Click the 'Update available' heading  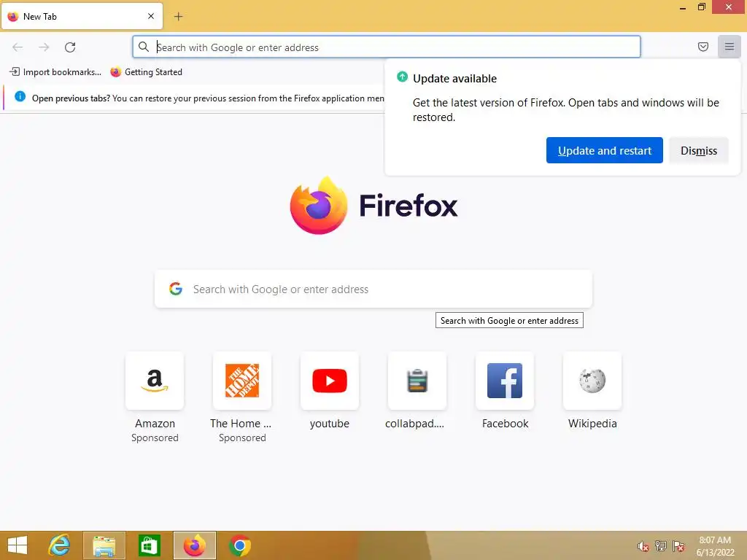coord(454,79)
